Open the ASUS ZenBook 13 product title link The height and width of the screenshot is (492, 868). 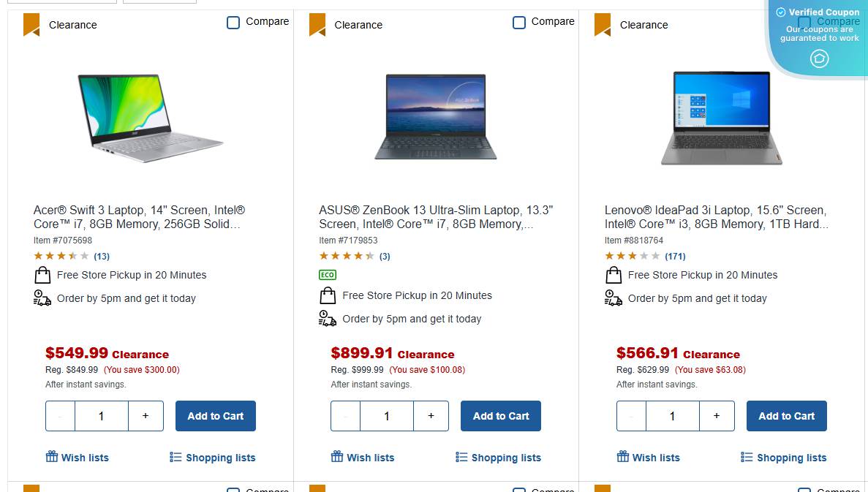436,217
